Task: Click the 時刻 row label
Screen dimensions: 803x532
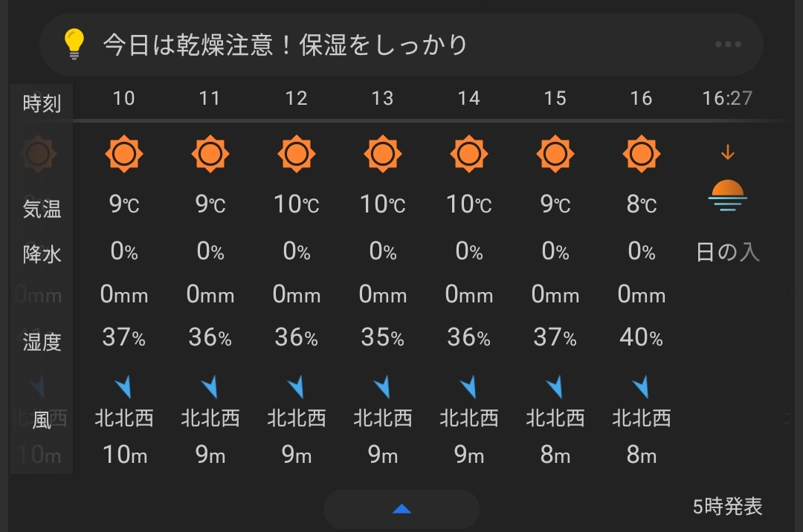Action: [42, 104]
